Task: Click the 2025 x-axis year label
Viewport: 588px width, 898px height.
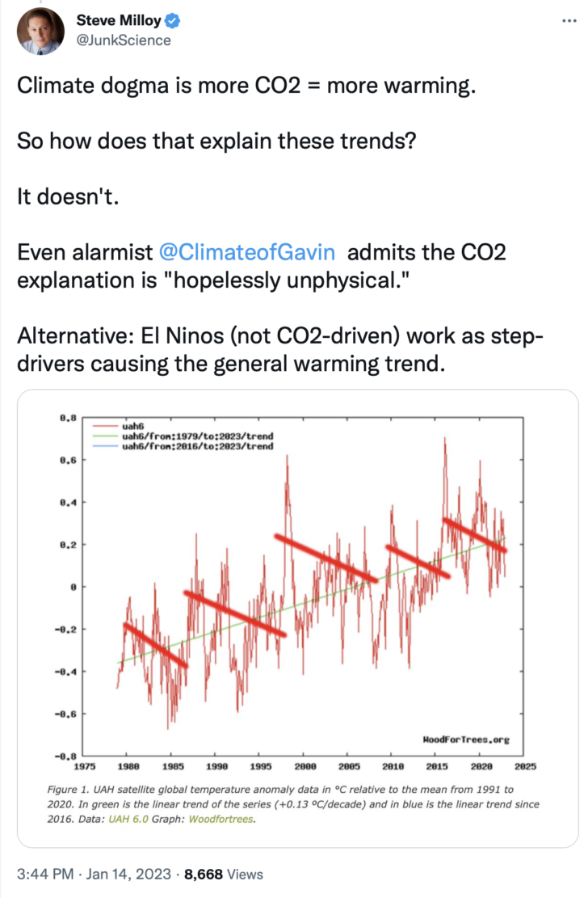Action: (x=525, y=766)
